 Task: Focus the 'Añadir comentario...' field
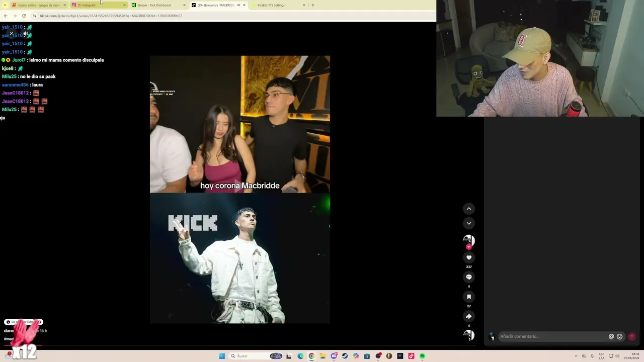552,336
